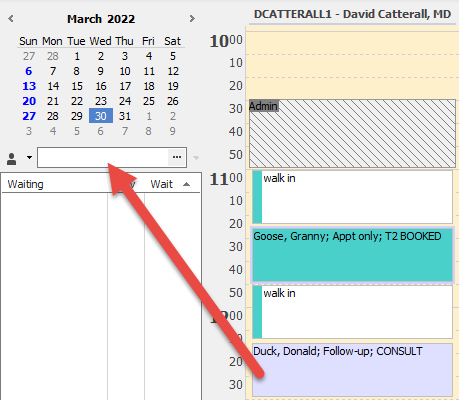The height and width of the screenshot is (400, 459).
Task: Select March 31 in the calendar
Action: (125, 116)
